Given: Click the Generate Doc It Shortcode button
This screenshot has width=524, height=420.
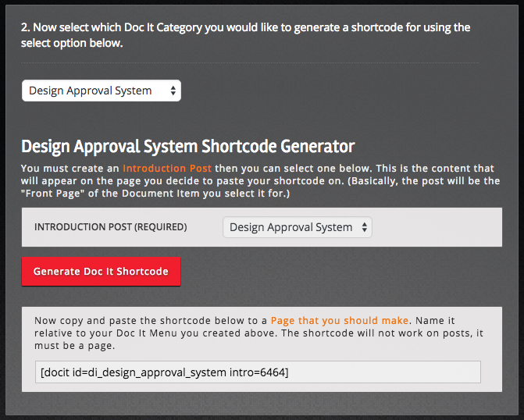Looking at the screenshot, I should coord(101,272).
